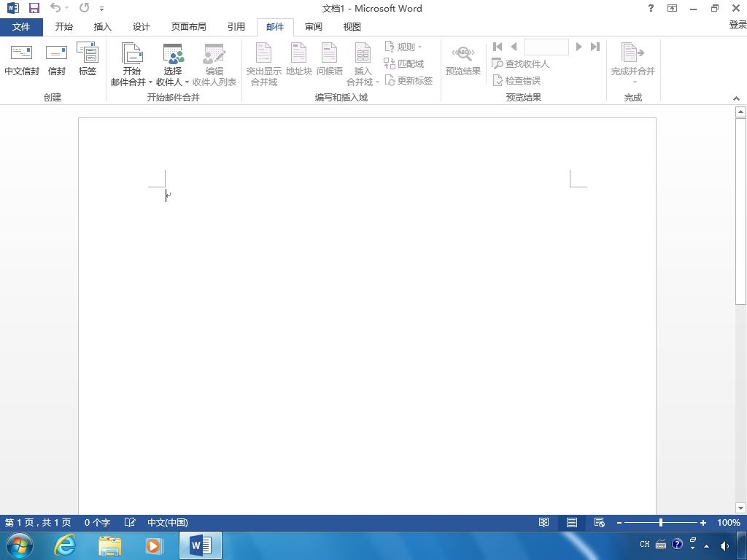Click 查找收件人 find recipient

[520, 63]
